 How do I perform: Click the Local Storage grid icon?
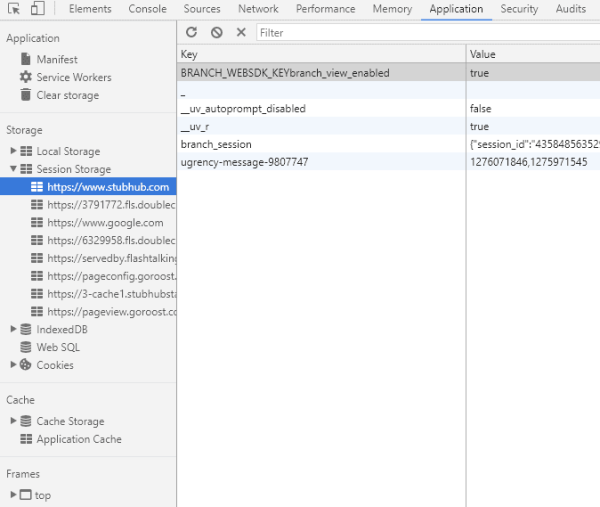click(x=26, y=151)
